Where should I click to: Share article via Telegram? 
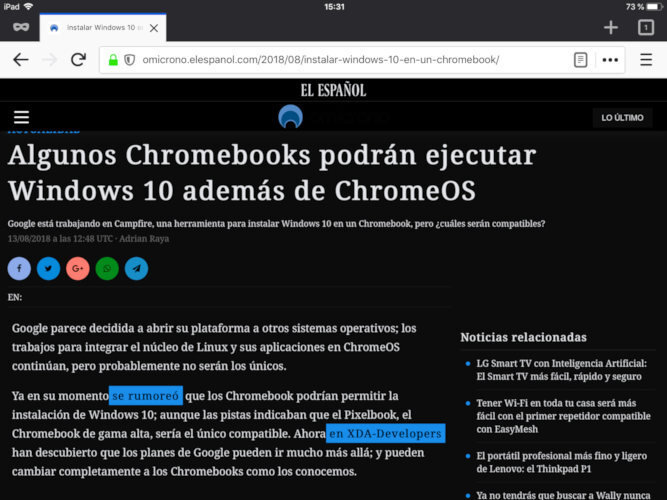pyautogui.click(x=137, y=269)
